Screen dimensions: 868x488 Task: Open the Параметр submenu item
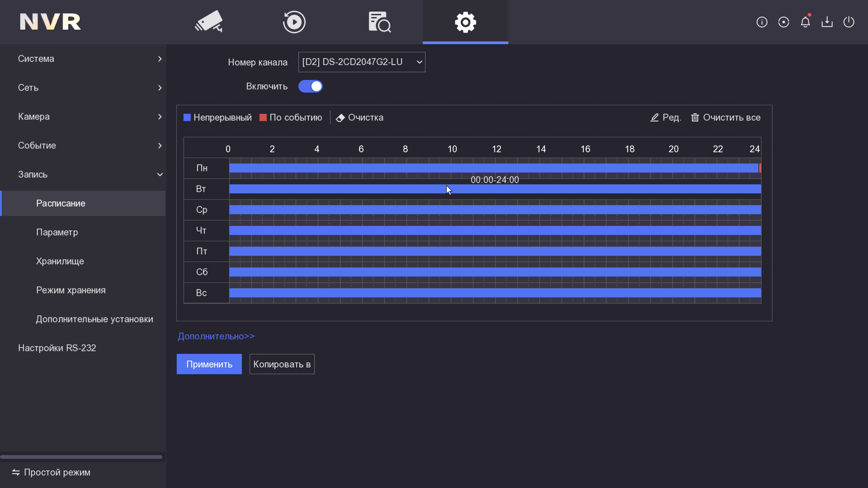[x=57, y=232]
